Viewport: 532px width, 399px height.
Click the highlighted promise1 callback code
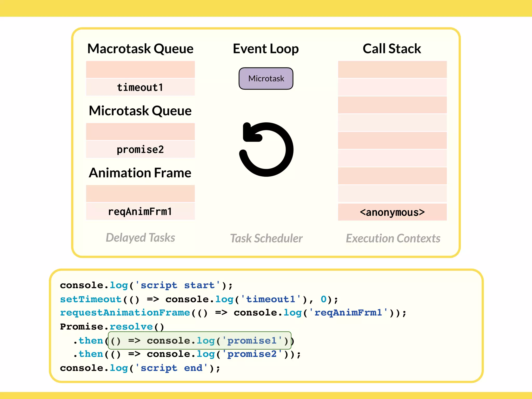click(199, 340)
